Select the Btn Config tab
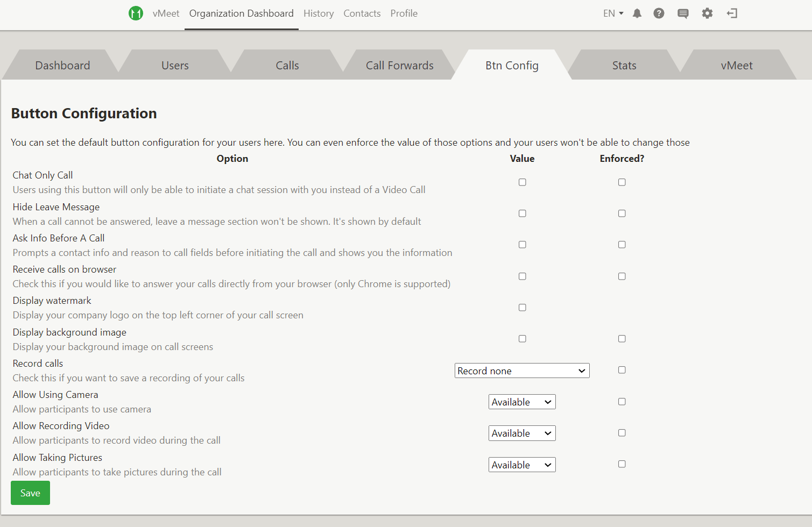This screenshot has height=527, width=812. [x=512, y=65]
